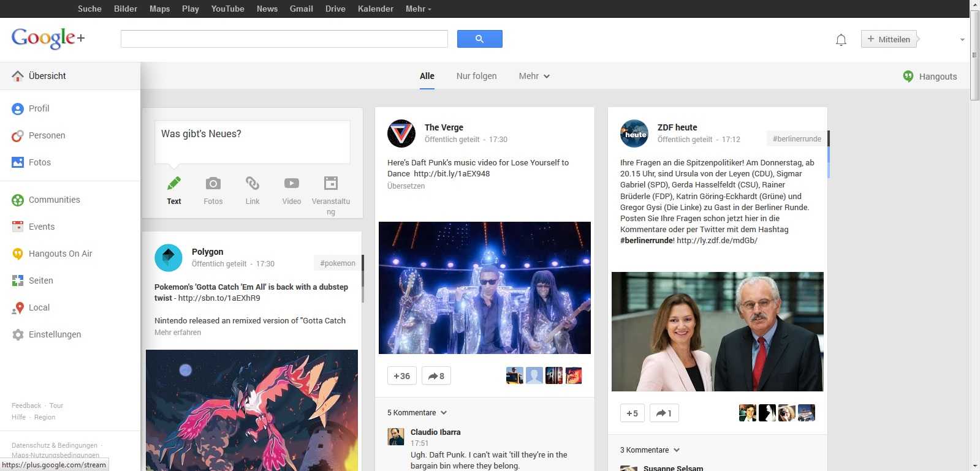Open the ZDF heute post photo
Screen dimensions: 980x471
tap(718, 331)
